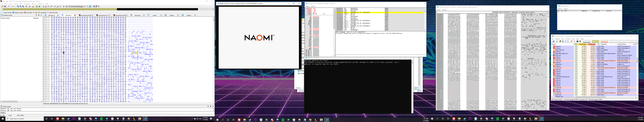This screenshot has height=122, width=644.
Task: Open Action Center notifications icon
Action: click(x=211, y=119)
